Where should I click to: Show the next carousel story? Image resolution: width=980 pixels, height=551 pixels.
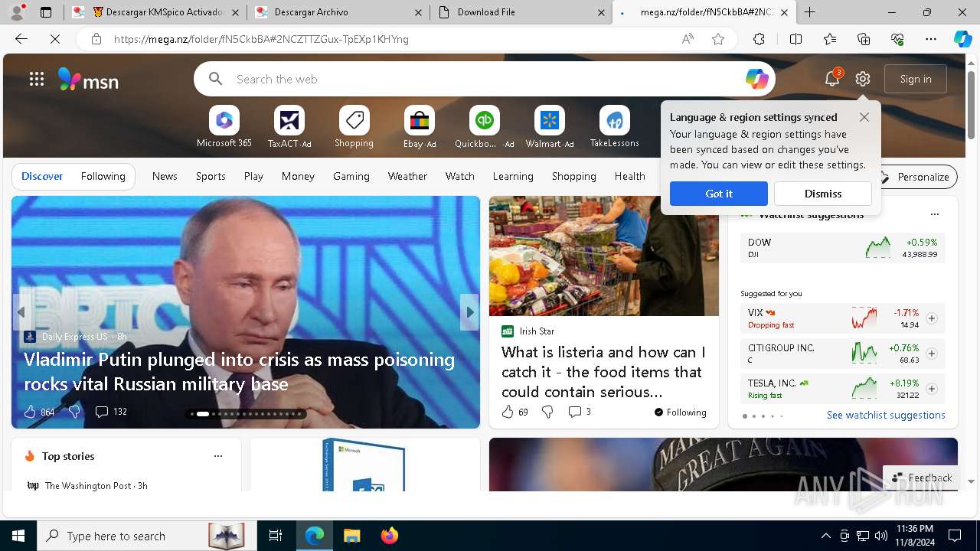point(470,312)
